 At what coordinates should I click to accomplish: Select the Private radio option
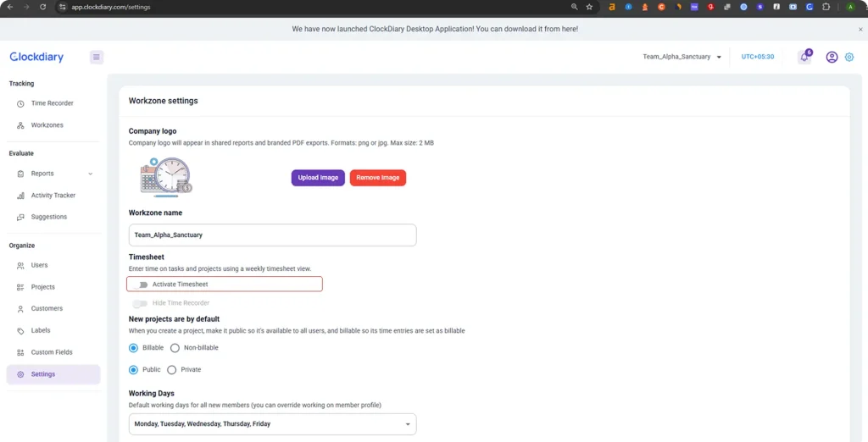tap(171, 369)
